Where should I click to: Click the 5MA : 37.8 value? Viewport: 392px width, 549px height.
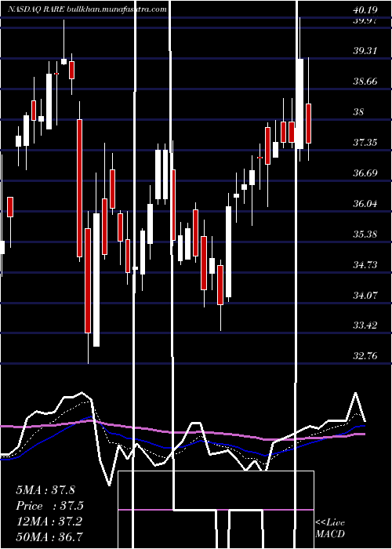click(45, 490)
